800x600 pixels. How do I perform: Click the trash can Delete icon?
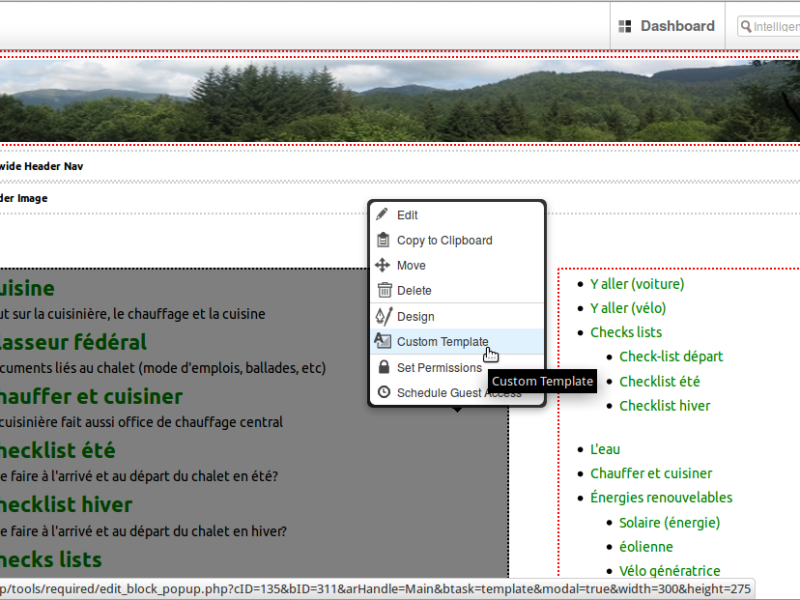point(384,290)
